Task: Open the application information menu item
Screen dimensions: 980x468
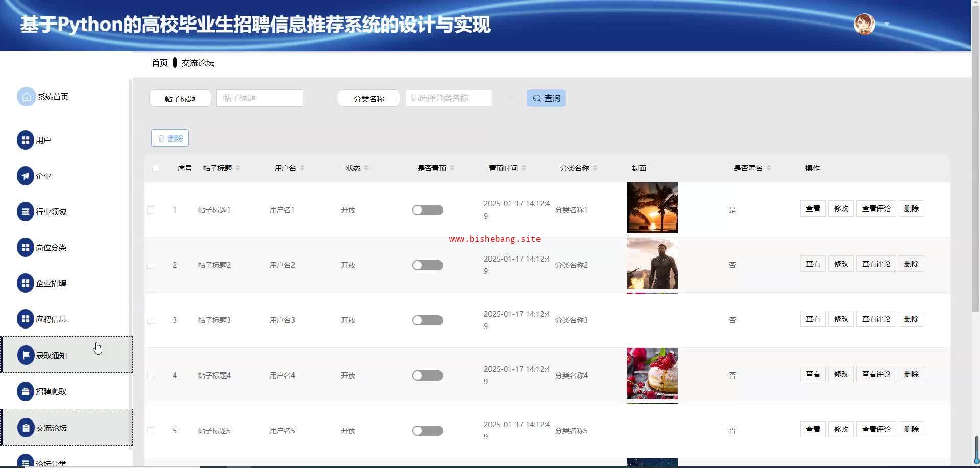Action: tap(51, 319)
